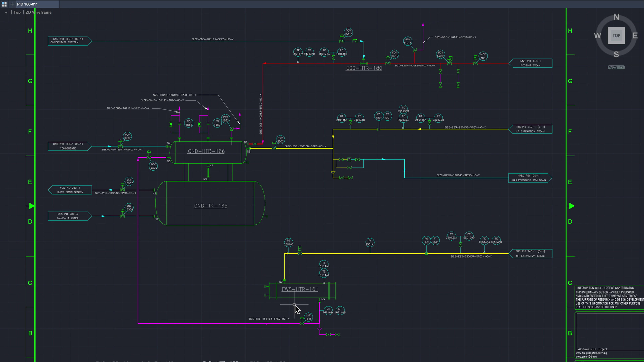This screenshot has height=362, width=644.
Task: Select the West letter on ViewCube compass
Action: click(x=597, y=36)
